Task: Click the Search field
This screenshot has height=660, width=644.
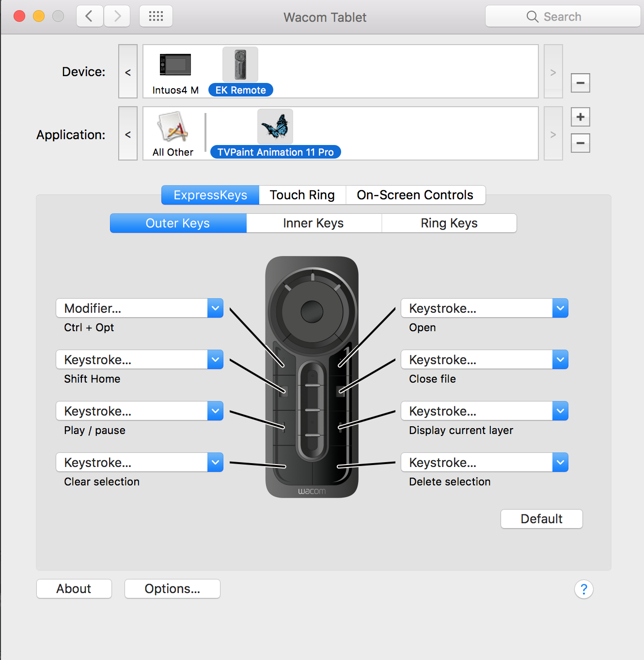Action: pyautogui.click(x=563, y=16)
